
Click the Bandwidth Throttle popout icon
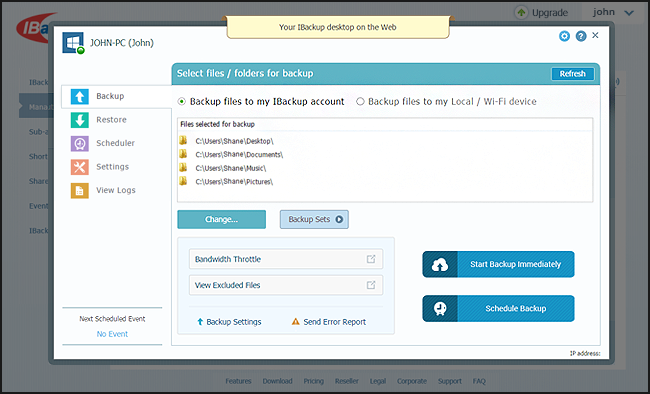371,259
